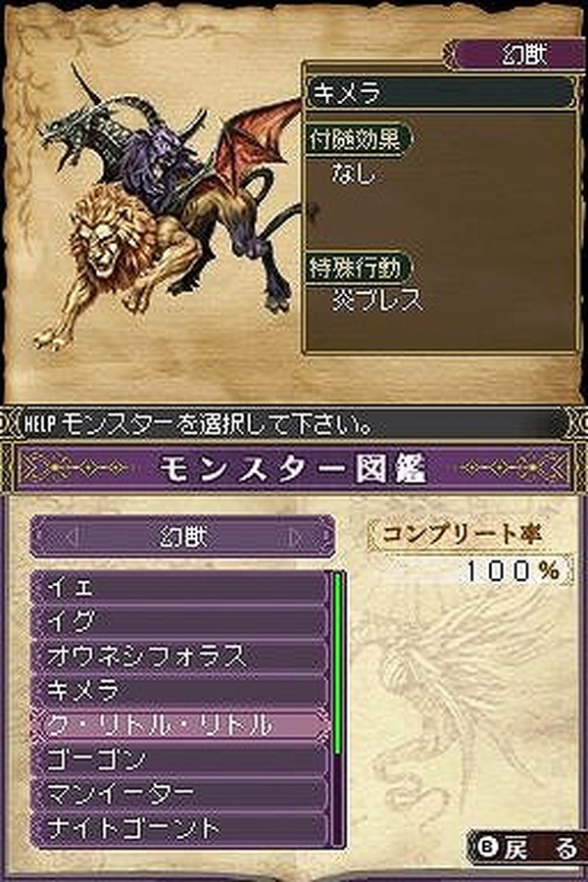This screenshot has width=588, height=882.
Task: Pick マンイーター from the list
Action: [x=179, y=793]
